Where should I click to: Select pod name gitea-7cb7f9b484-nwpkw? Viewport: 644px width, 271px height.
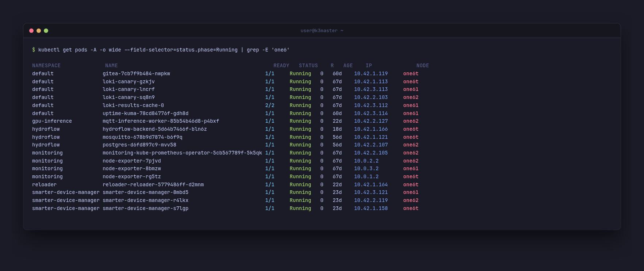(x=136, y=74)
